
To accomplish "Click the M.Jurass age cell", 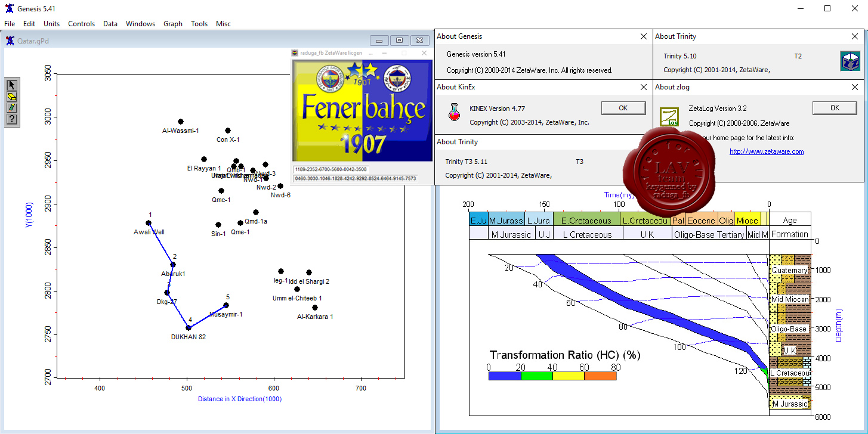I will click(506, 219).
